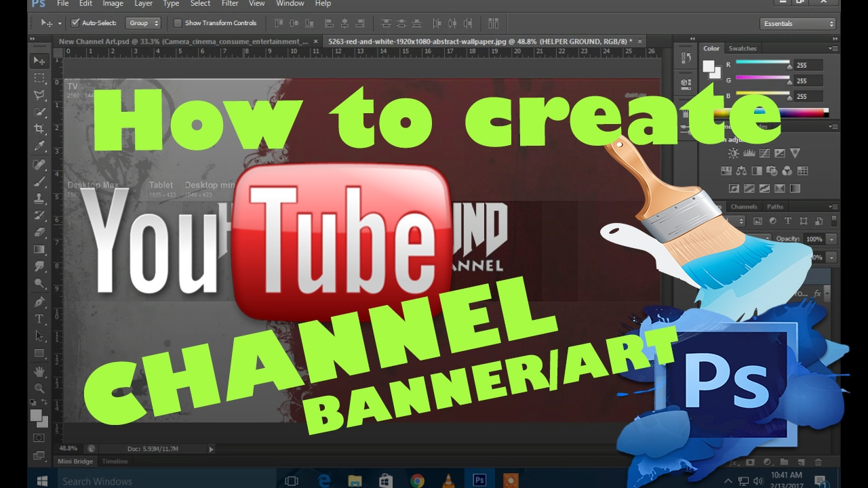The image size is (868, 488).
Task: Toggle Quick Mask mode button
Action: pos(39,438)
